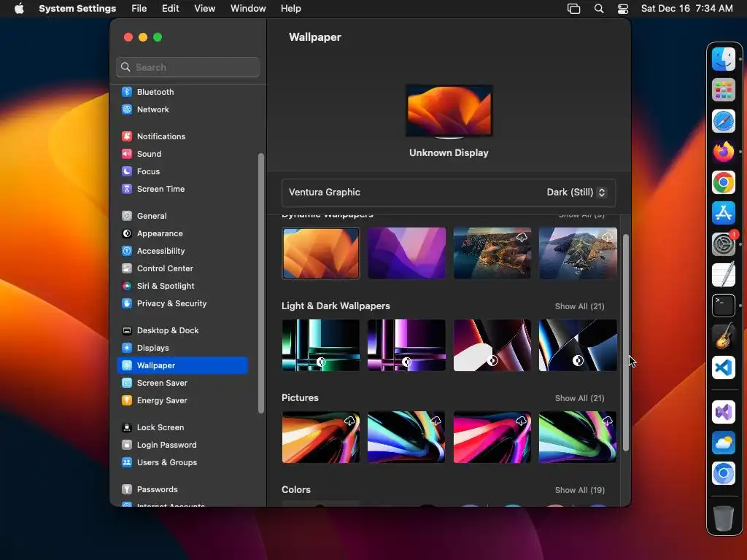Image resolution: width=747 pixels, height=560 pixels.
Task: Select the orange Ventura dynamic wallpaper
Action: tap(321, 253)
